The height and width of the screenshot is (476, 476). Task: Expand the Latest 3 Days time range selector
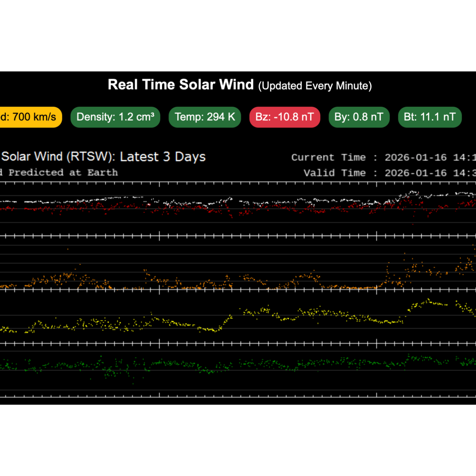tap(162, 156)
